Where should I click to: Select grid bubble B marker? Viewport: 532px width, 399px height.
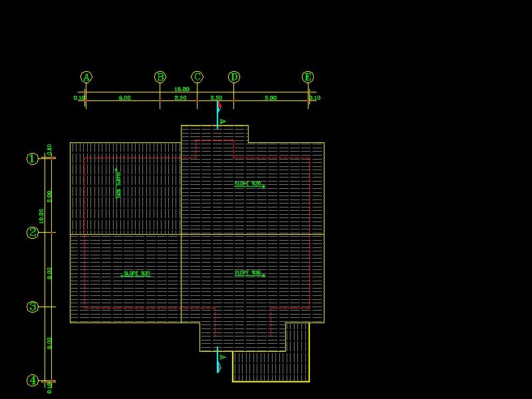[160, 77]
